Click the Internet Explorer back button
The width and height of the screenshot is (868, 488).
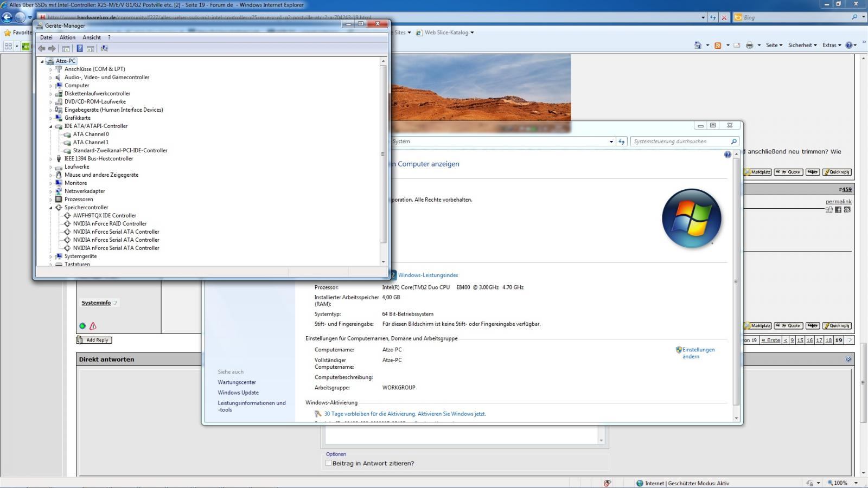8,17
